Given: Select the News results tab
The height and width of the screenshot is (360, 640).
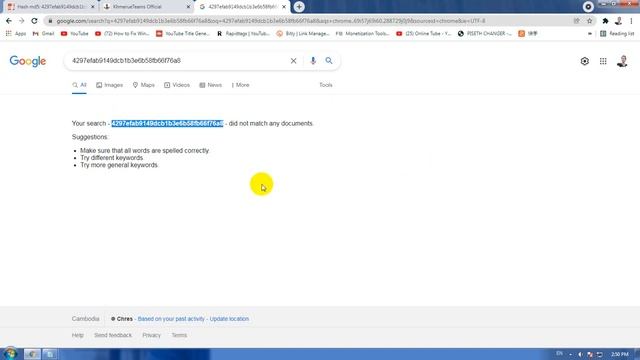Looking at the screenshot, I should click(211, 85).
